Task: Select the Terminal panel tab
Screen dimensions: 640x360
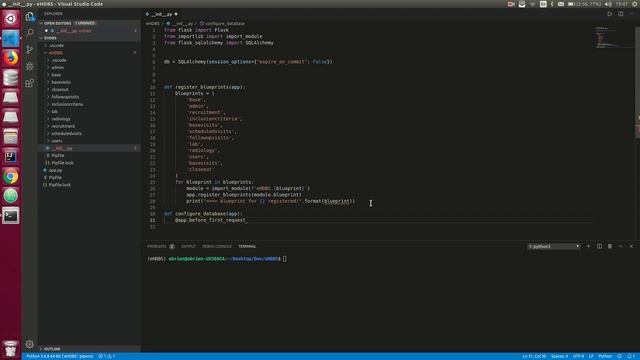Action: [x=247, y=247]
